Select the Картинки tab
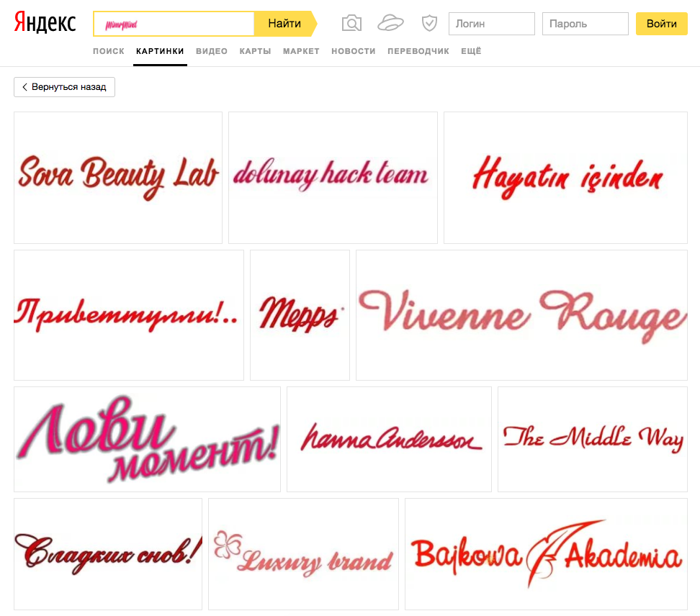This screenshot has width=700, height=616. (160, 51)
